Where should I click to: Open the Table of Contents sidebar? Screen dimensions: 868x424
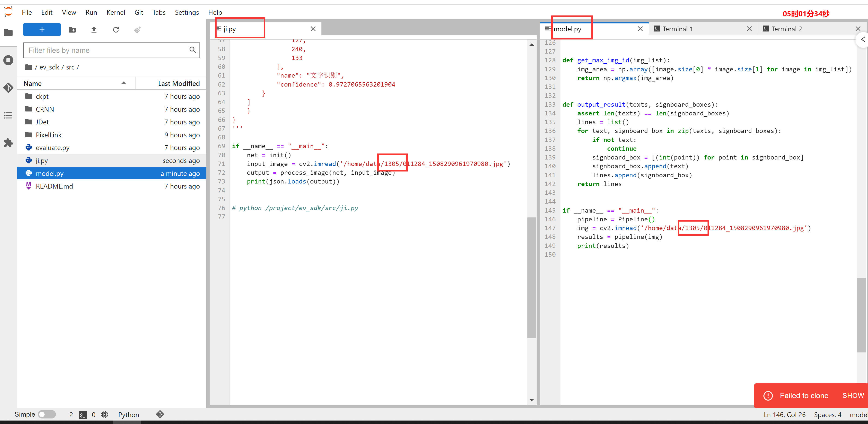tap(8, 115)
